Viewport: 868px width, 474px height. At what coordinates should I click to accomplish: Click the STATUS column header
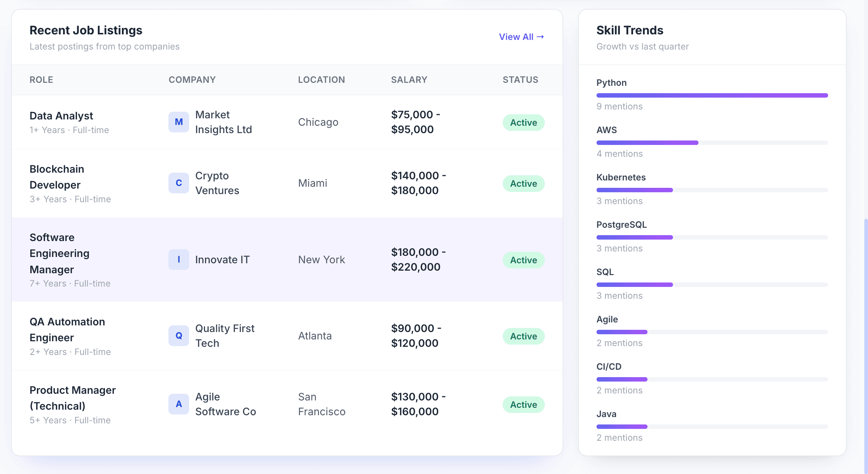click(520, 79)
